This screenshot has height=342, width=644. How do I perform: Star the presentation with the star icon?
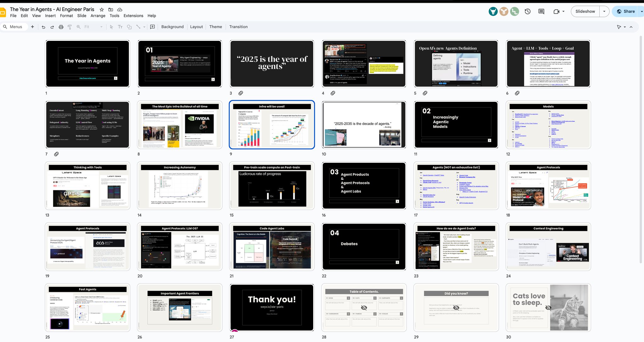click(102, 10)
